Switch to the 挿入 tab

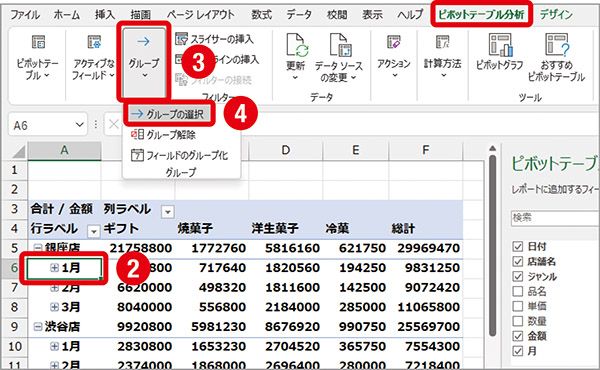[x=105, y=15]
